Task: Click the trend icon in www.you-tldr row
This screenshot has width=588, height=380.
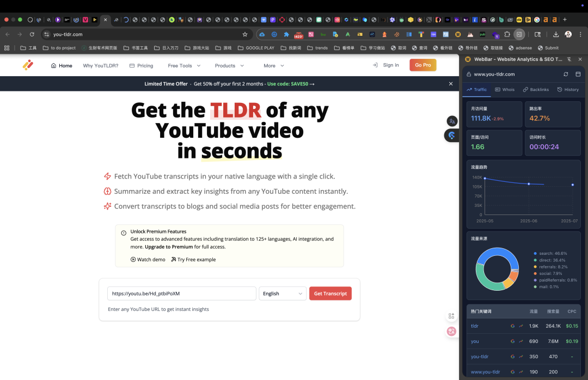Action: (x=521, y=372)
